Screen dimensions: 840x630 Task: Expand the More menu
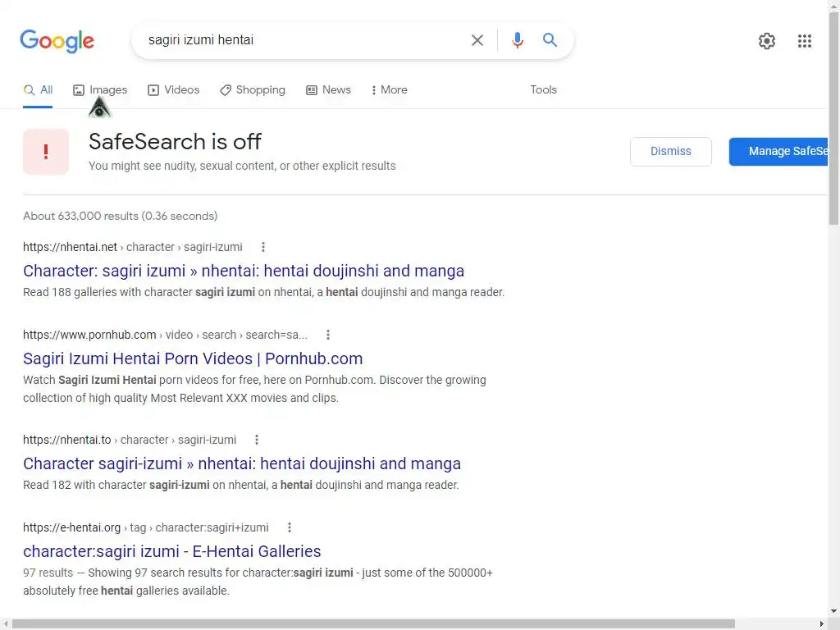(x=389, y=90)
